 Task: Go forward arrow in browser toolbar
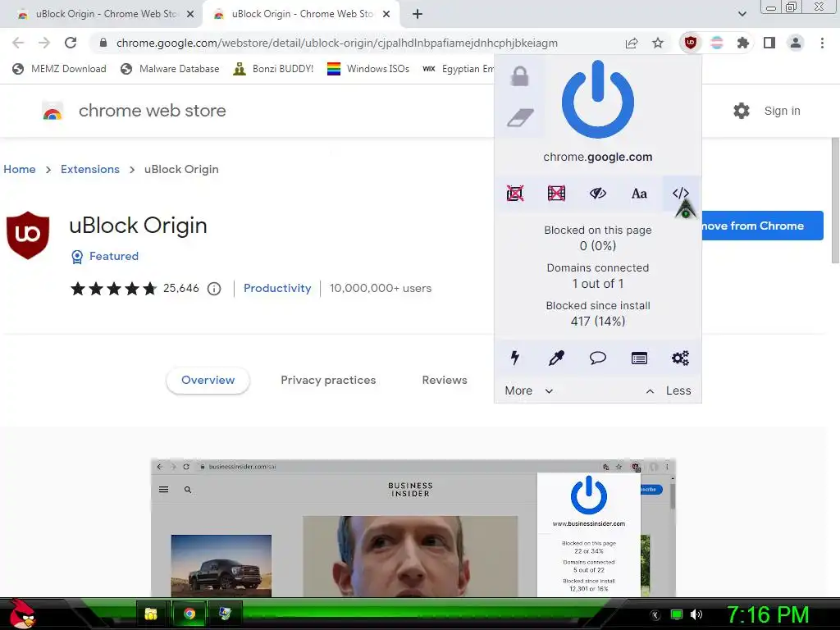pyautogui.click(x=44, y=43)
